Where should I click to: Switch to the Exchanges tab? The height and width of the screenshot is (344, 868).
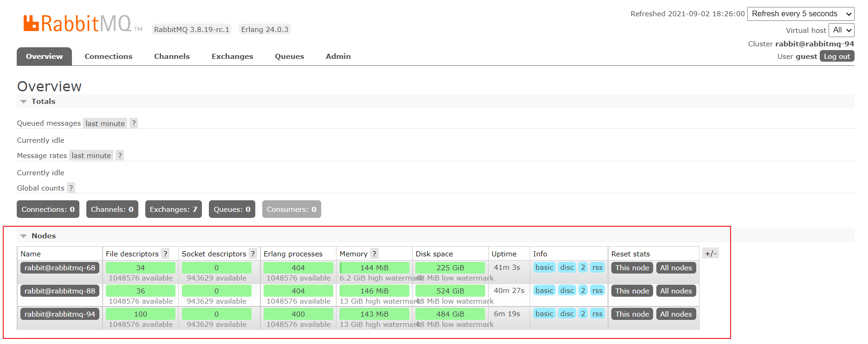click(x=233, y=57)
